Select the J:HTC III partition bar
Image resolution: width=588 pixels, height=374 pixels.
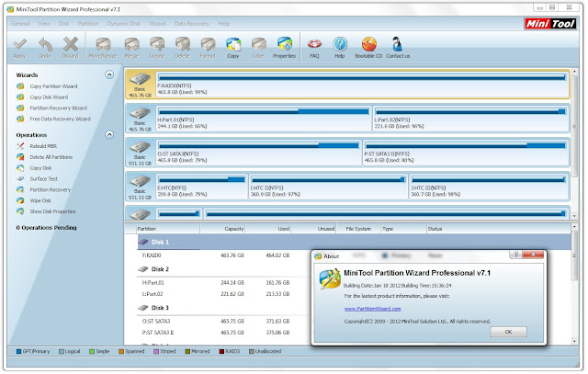pos(489,187)
